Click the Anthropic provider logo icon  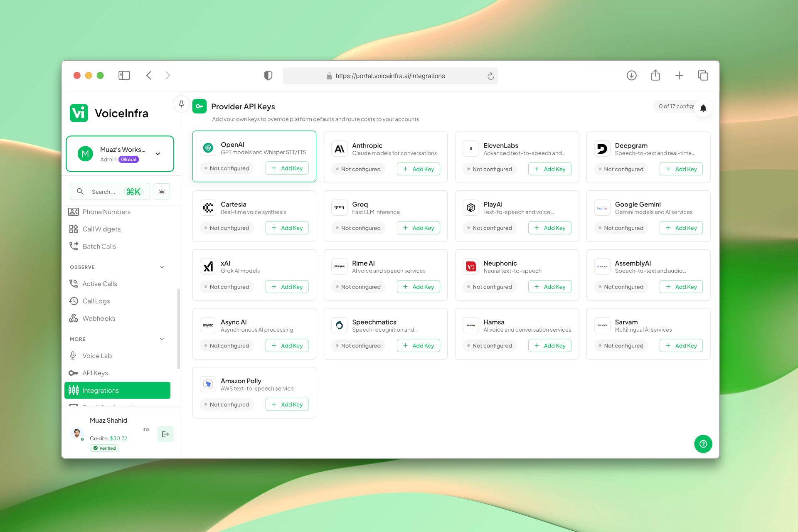[340, 149]
